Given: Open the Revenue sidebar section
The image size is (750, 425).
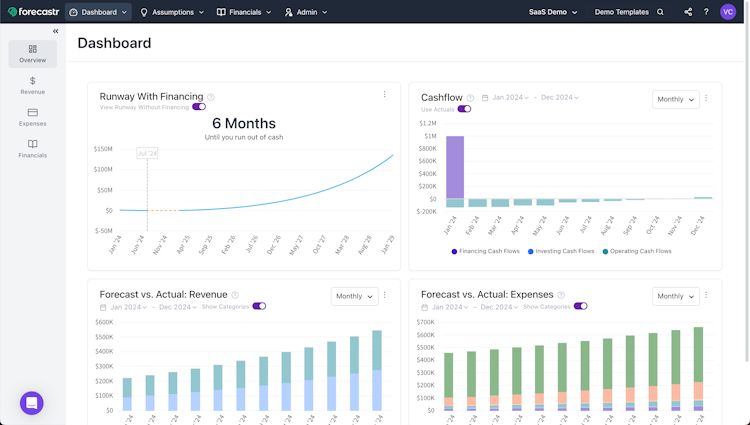Looking at the screenshot, I should (33, 86).
